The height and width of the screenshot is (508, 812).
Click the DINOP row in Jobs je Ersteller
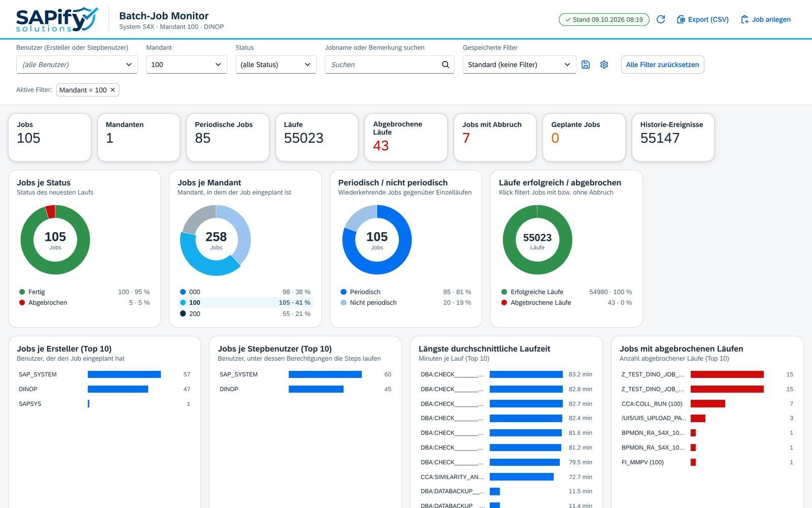105,389
